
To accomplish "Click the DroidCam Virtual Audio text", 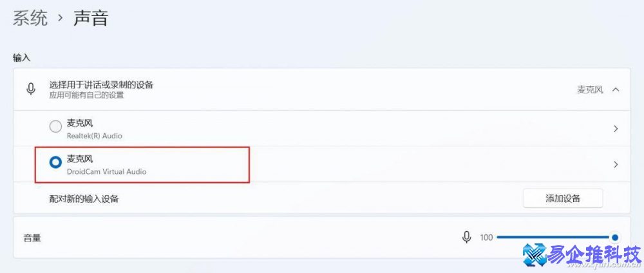I will 106,171.
